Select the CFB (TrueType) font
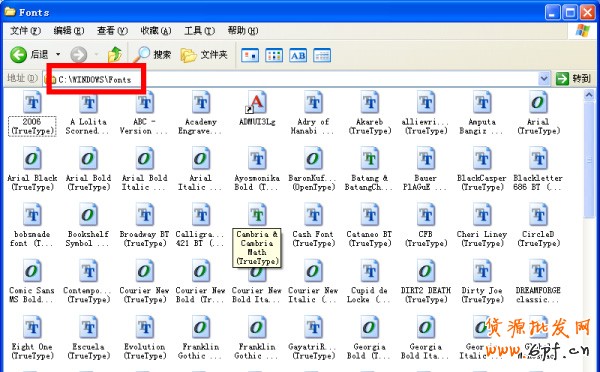Screen dimensions: 600x372 point(426,226)
